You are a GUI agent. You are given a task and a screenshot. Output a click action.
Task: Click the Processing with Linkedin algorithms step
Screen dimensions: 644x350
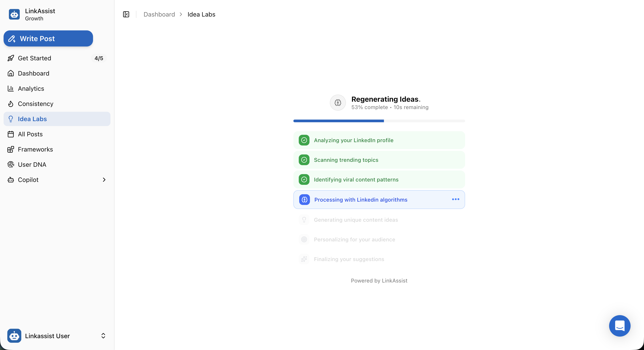point(379,200)
